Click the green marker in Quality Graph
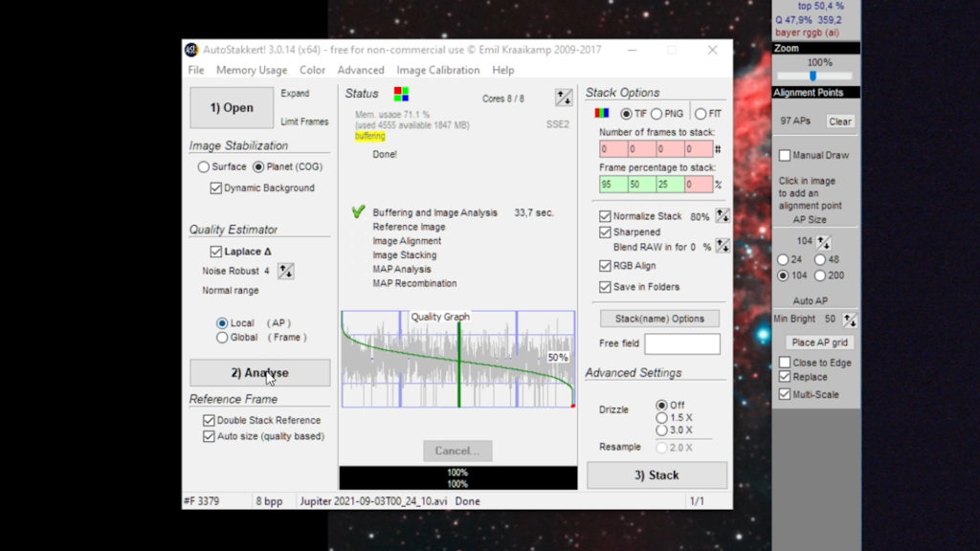 coord(459,365)
